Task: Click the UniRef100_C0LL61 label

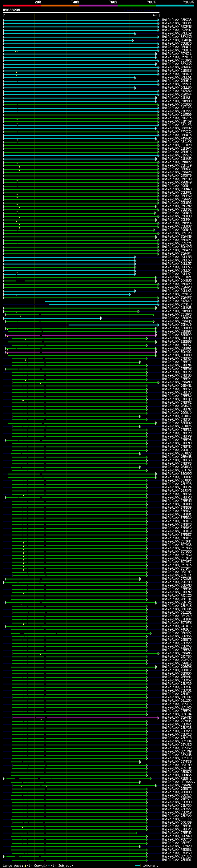Action: click(176, 78)
